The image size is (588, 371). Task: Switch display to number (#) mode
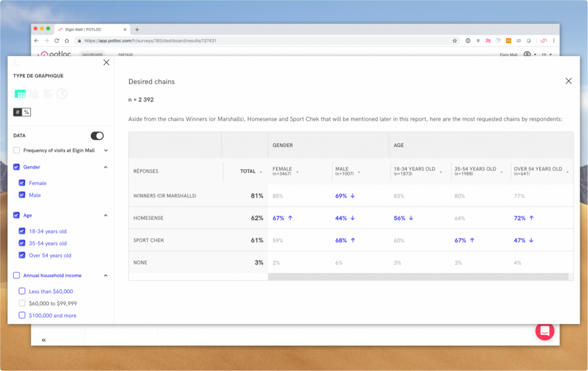click(x=18, y=112)
